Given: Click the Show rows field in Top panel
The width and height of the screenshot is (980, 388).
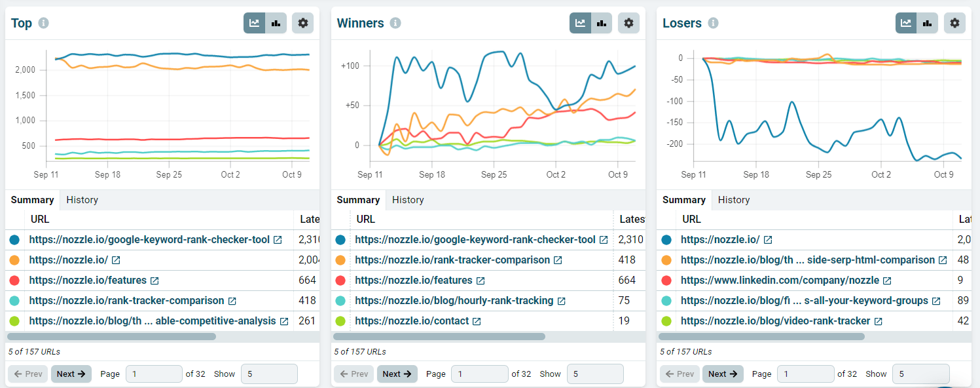Looking at the screenshot, I should point(269,374).
